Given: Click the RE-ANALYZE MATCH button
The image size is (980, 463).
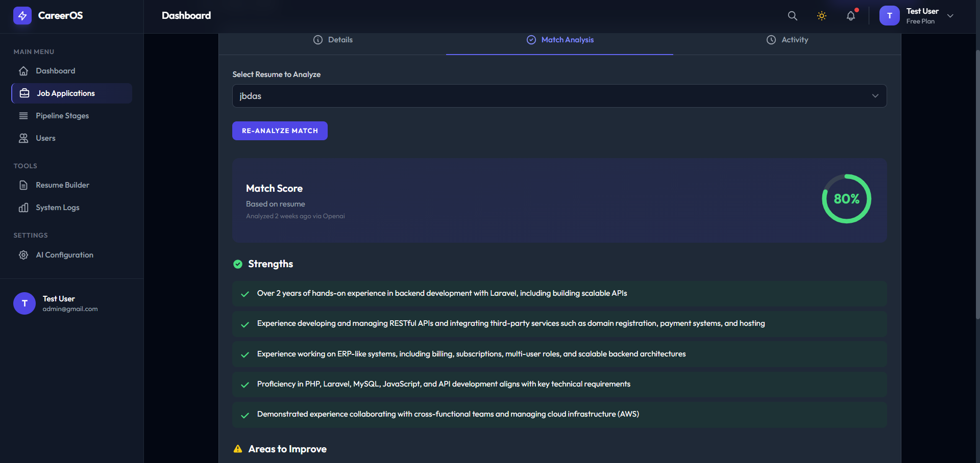Looking at the screenshot, I should coord(280,131).
